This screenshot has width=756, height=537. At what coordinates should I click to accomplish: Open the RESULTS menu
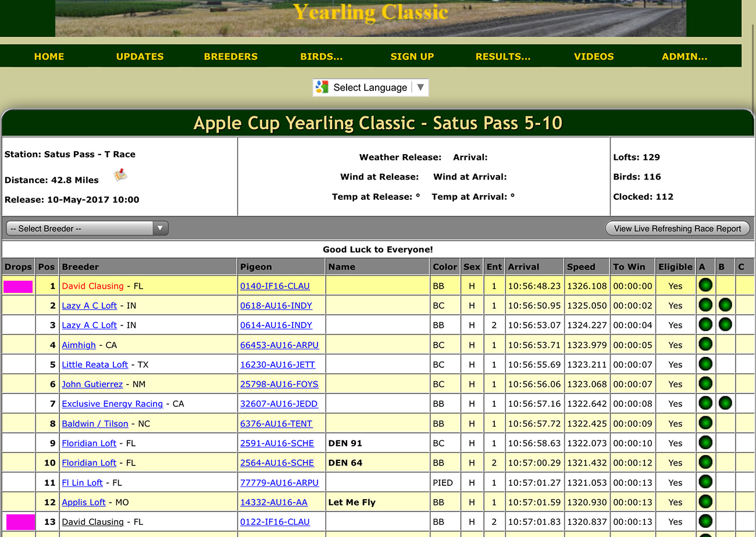(x=502, y=56)
